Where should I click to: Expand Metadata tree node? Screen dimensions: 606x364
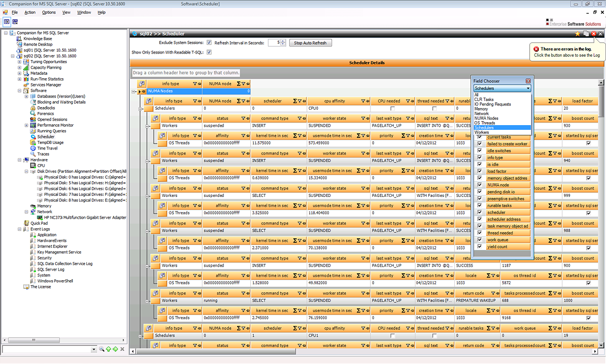(19, 73)
